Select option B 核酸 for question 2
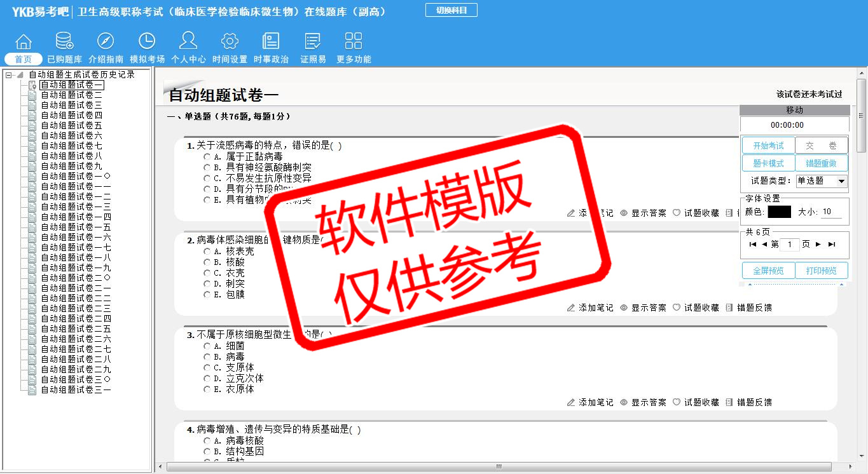 pos(207,262)
